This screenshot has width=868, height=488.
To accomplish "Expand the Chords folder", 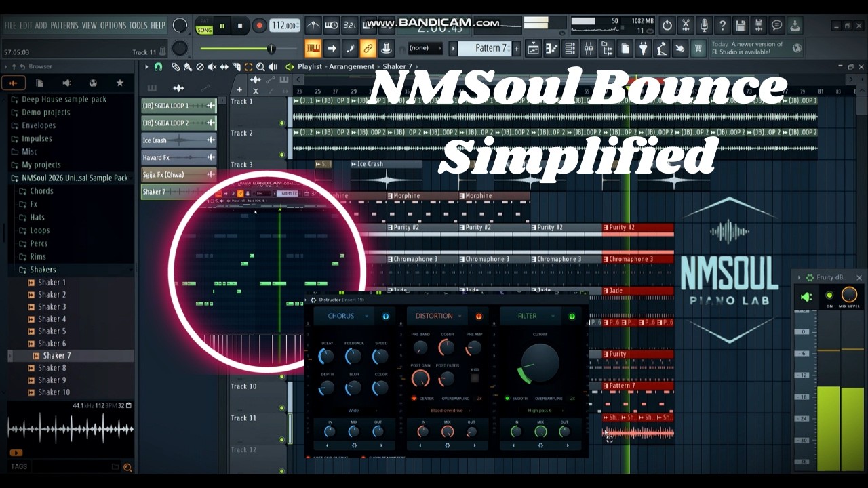I will [x=41, y=191].
